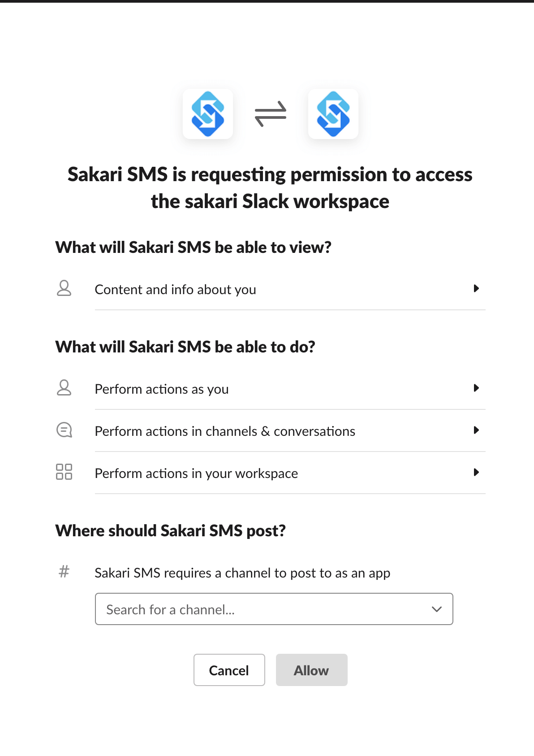The width and height of the screenshot is (534, 756).
Task: Select Perform actions in channels & conversations row
Action: click(271, 431)
